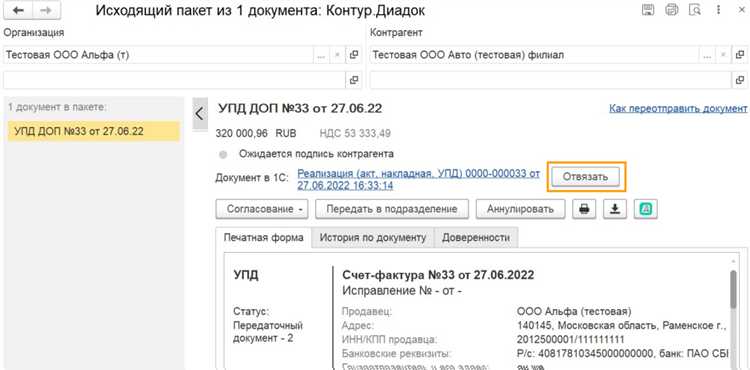750x370 pixels.
Task: Click the Организация input field
Action: click(x=158, y=55)
